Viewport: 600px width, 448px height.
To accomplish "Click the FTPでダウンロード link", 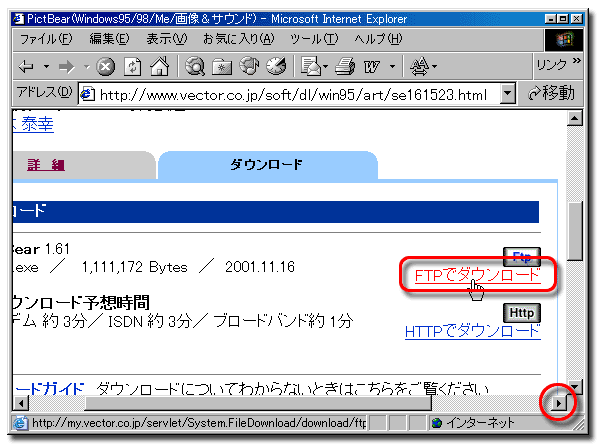I will [x=478, y=275].
